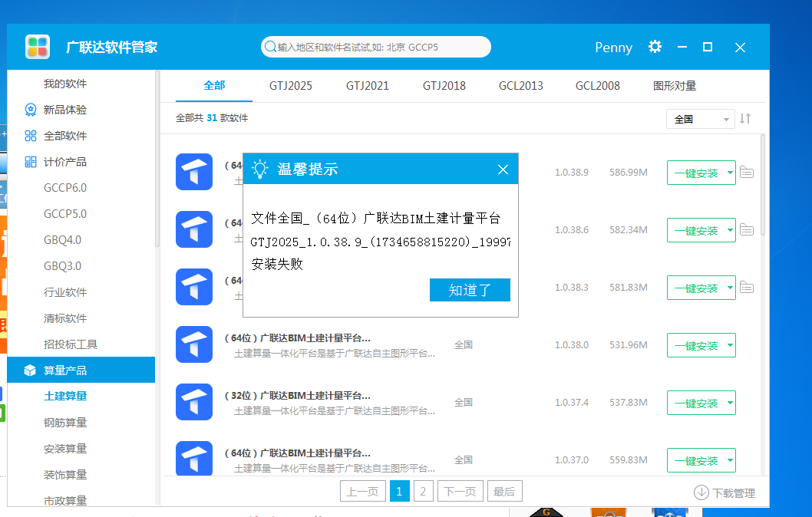
Task: Expand install options arrow for version 1.0.37.4
Action: [x=730, y=402]
